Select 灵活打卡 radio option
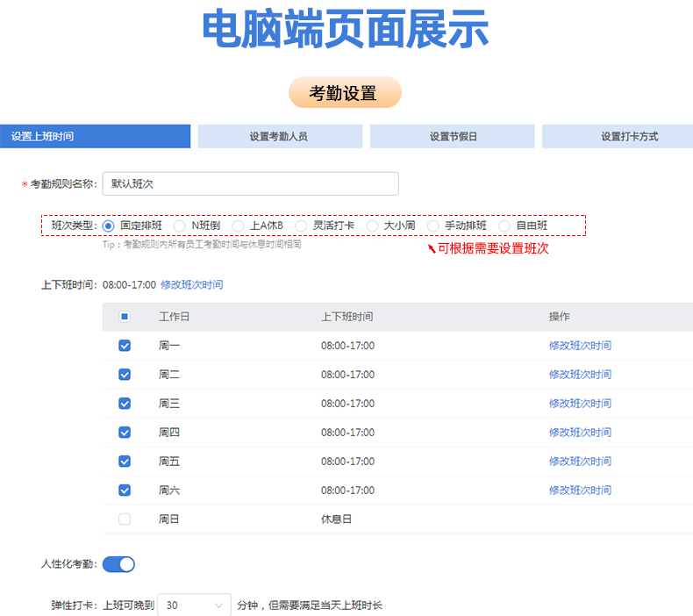693x616 pixels. pyautogui.click(x=301, y=226)
